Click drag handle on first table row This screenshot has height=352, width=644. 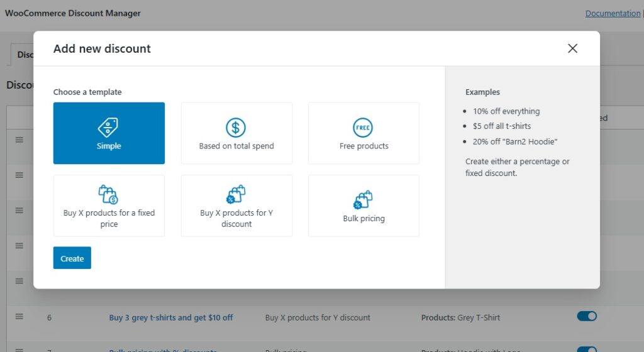pos(19,140)
